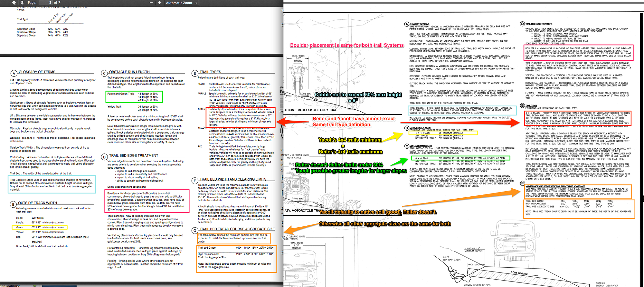Click 'Approach Slope' row label in PDF table

pos(26,29)
